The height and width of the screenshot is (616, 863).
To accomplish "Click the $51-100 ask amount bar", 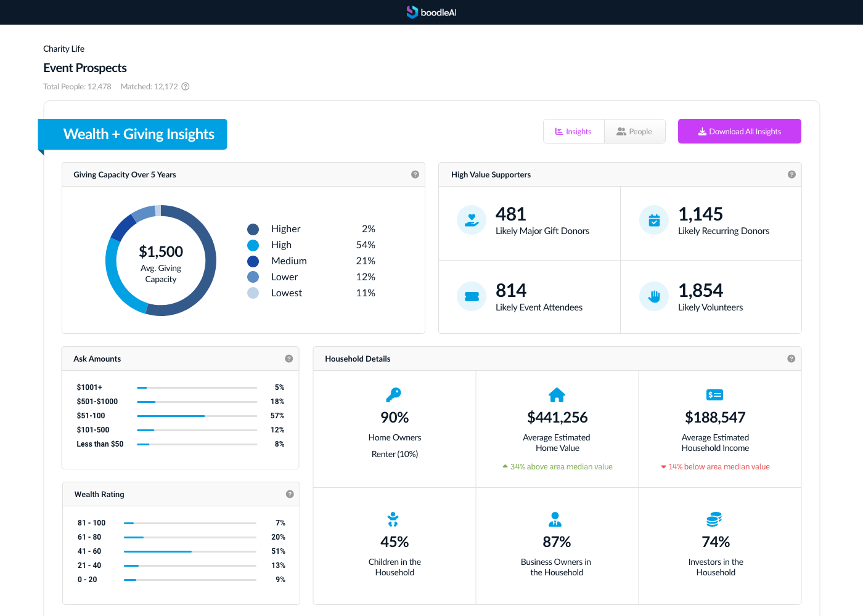I will tap(197, 416).
